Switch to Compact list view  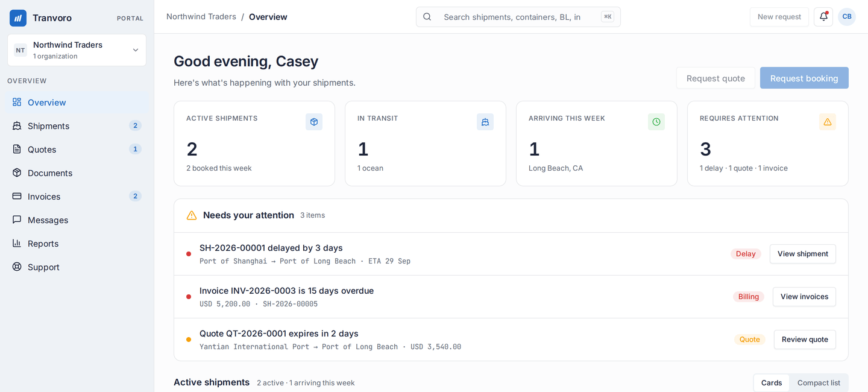pyautogui.click(x=819, y=383)
